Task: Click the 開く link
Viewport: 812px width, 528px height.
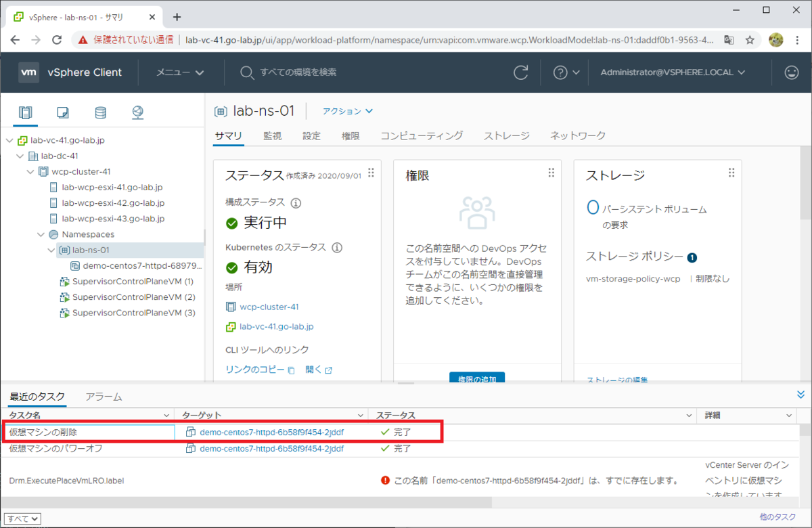Action: point(313,370)
